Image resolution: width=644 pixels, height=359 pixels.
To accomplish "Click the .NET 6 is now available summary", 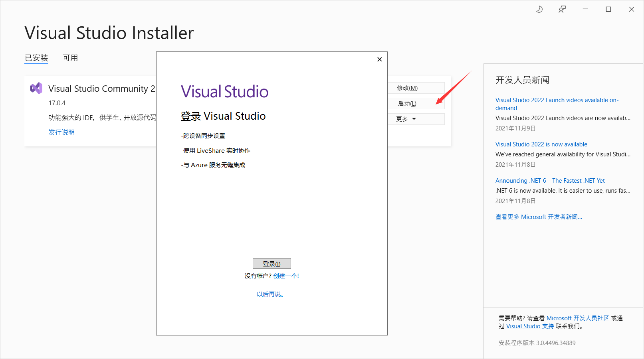I will pyautogui.click(x=563, y=191).
